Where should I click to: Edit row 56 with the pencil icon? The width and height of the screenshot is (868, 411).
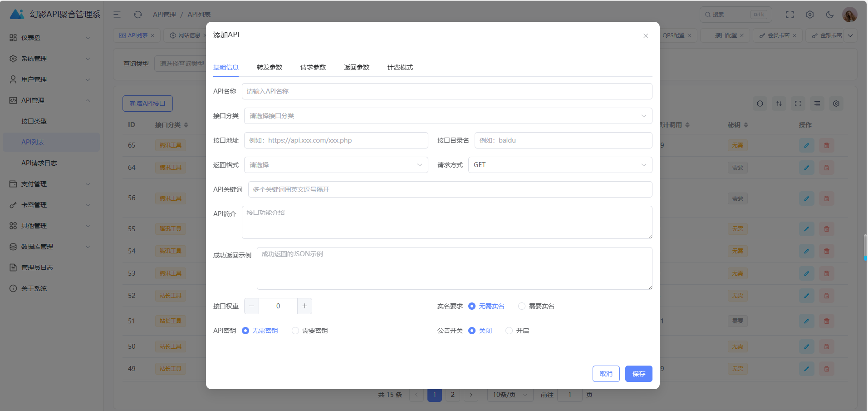coord(807,198)
